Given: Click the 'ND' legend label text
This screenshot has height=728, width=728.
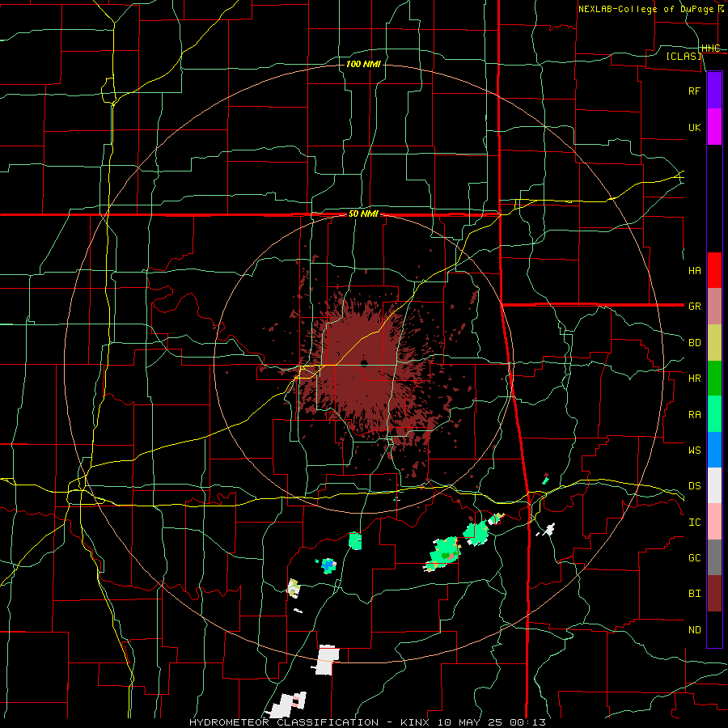Looking at the screenshot, I should click(x=694, y=630).
